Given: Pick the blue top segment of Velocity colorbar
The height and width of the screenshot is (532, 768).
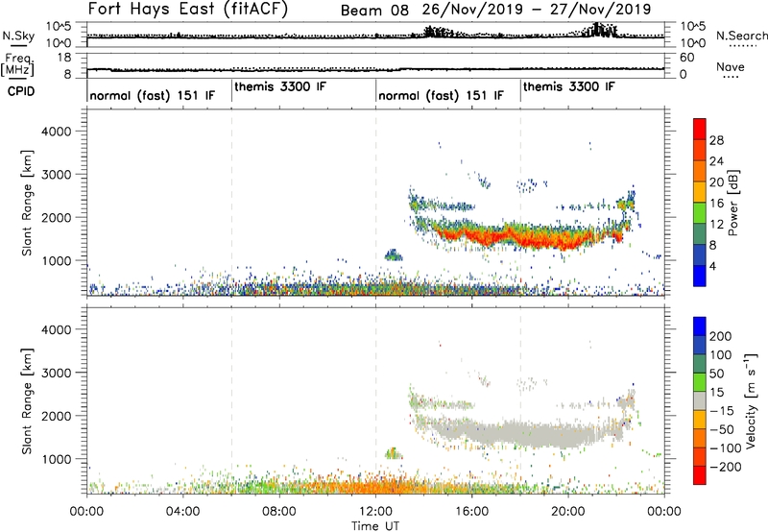Looking at the screenshot, I should 700,326.
